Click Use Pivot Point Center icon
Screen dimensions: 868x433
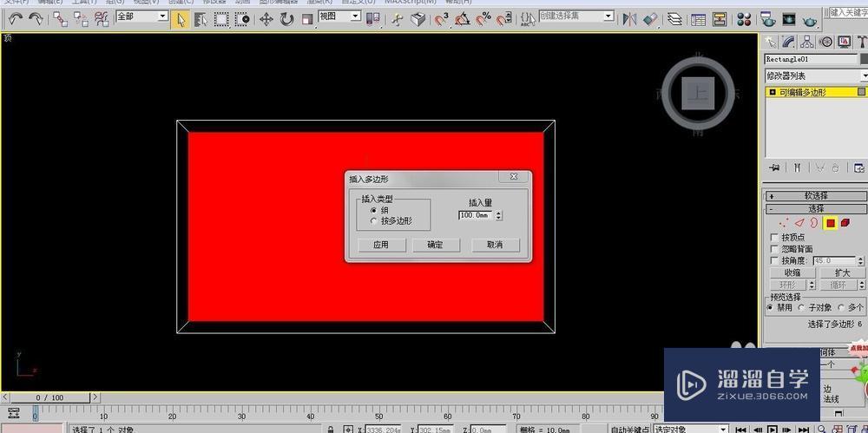coord(375,19)
